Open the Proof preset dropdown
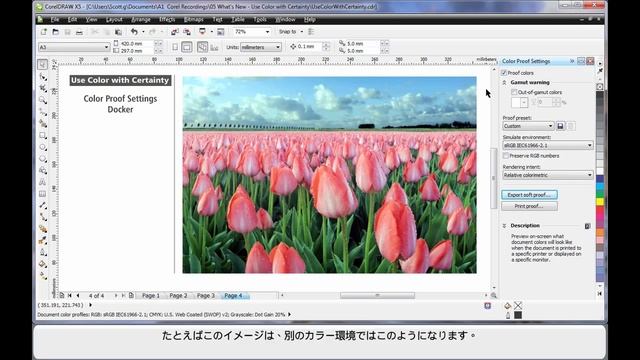The width and height of the screenshot is (640, 360). point(528,126)
